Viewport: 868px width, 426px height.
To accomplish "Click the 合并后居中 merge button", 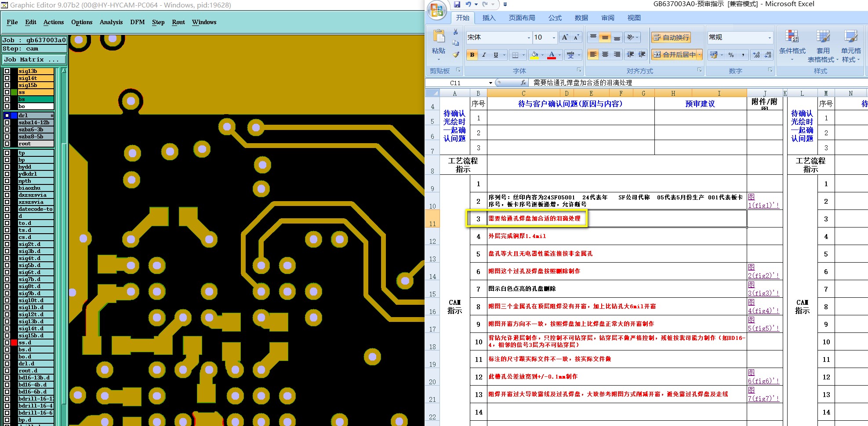I will coord(674,55).
